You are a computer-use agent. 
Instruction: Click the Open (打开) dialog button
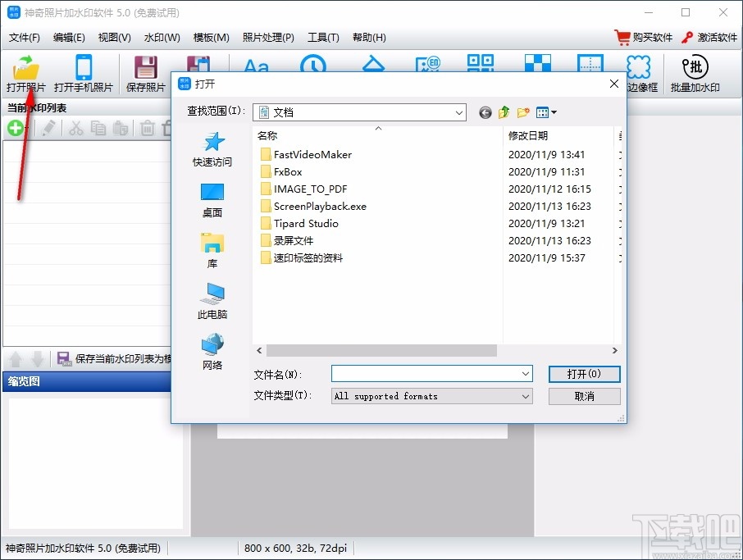[x=584, y=374]
